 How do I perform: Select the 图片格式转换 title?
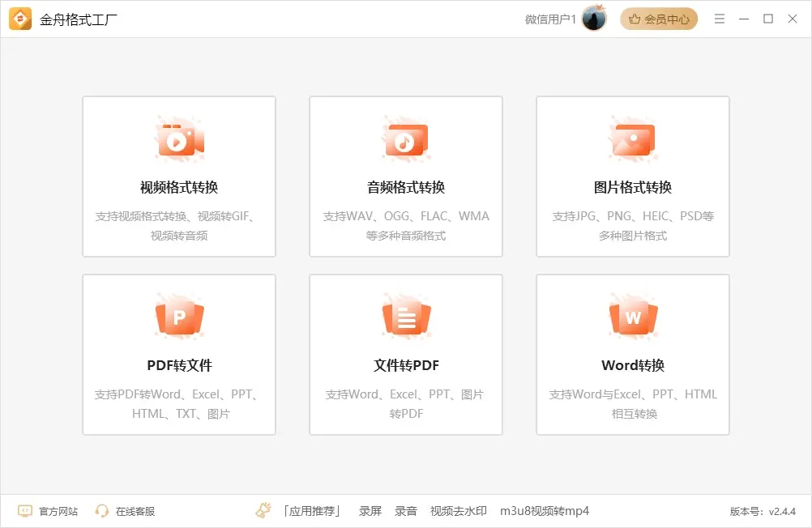tap(633, 187)
